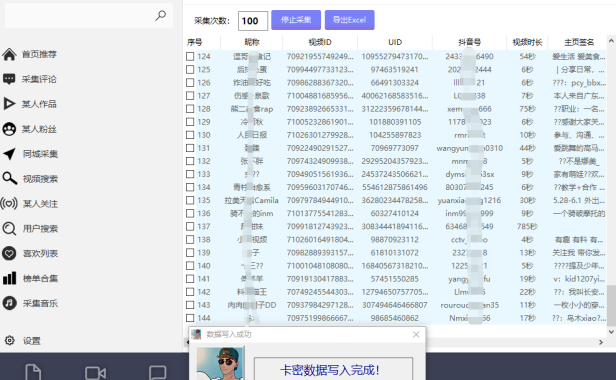
Task: Click the 停止采集 button
Action: 296,20
